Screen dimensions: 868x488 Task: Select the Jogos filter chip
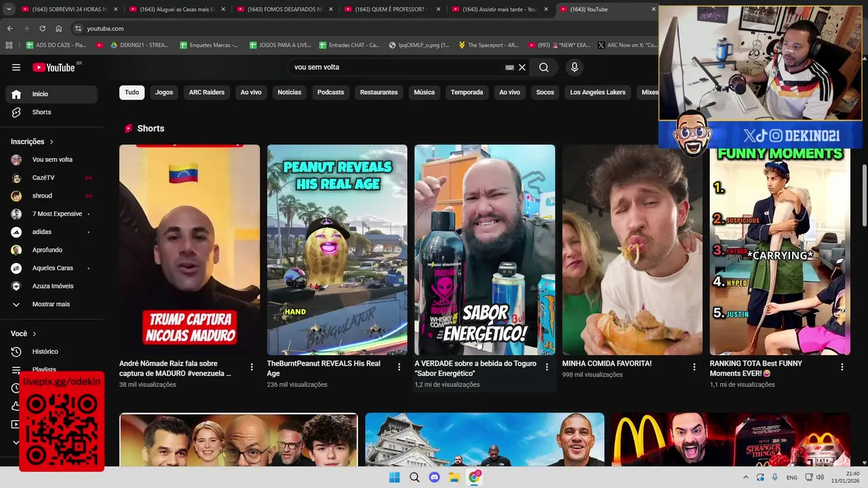point(164,92)
